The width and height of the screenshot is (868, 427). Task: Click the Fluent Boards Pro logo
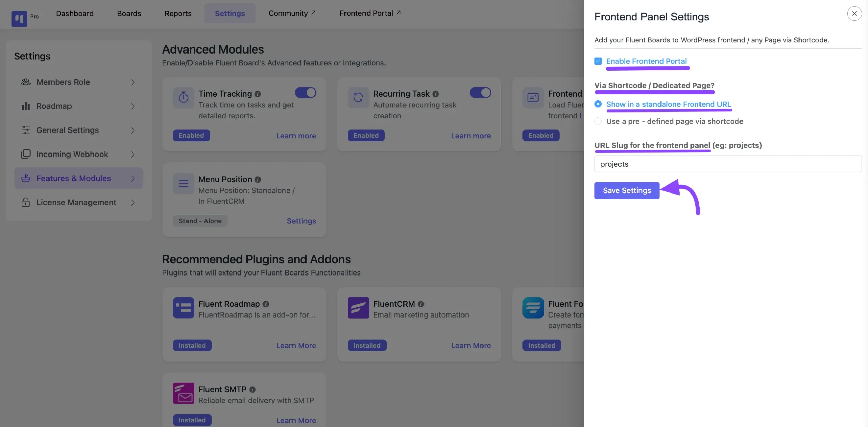pyautogui.click(x=19, y=18)
